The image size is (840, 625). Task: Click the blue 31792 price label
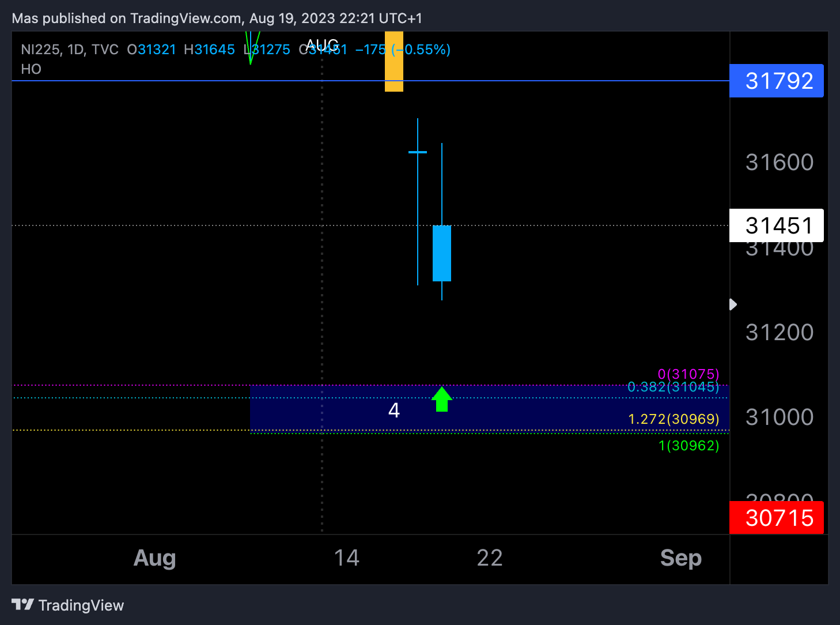[776, 81]
